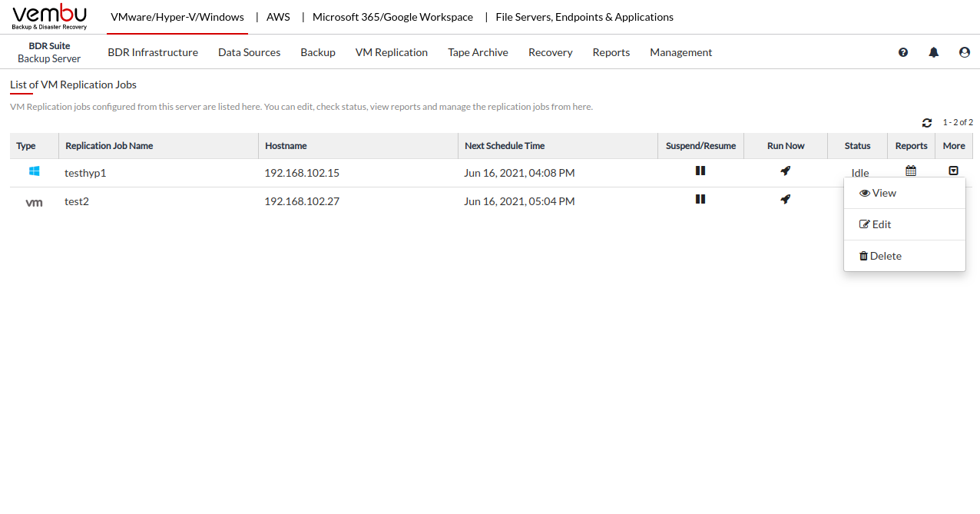Open the VM Replication menu
The width and height of the screenshot is (980, 514).
391,52
